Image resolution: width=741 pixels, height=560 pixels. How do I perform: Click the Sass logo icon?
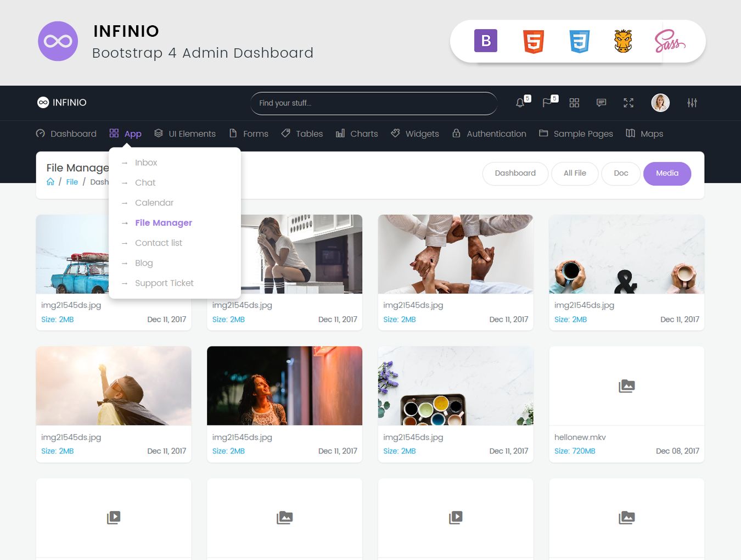(670, 41)
